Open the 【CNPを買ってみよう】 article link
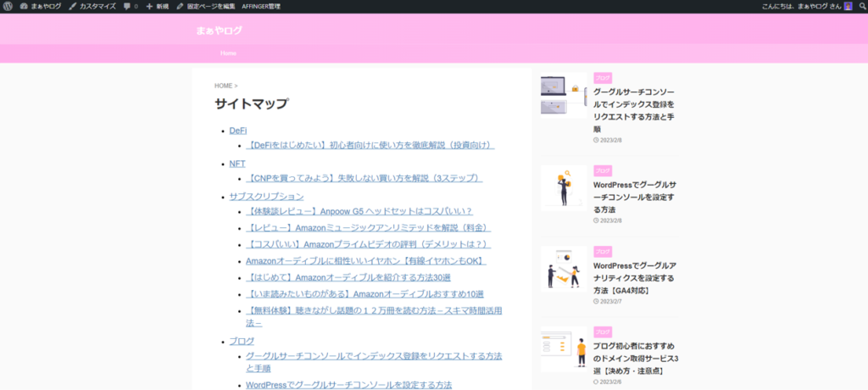868x390 pixels. click(364, 178)
